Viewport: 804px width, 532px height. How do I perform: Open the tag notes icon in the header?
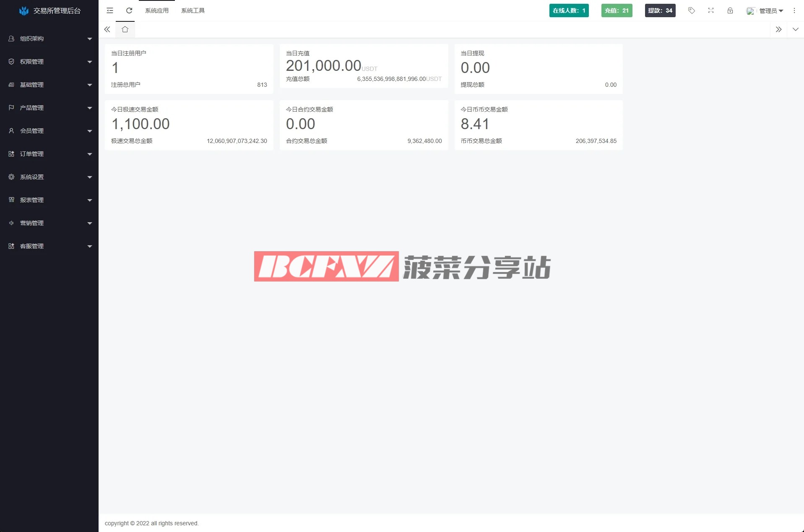[x=691, y=10]
